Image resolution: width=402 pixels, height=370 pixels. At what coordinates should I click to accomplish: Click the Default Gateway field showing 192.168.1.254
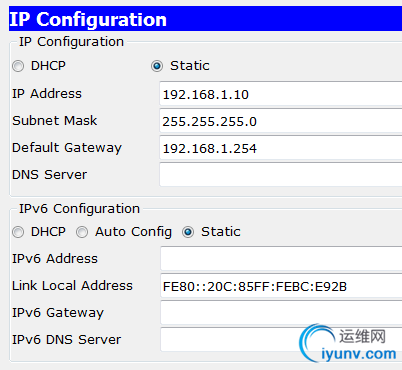pyautogui.click(x=281, y=148)
